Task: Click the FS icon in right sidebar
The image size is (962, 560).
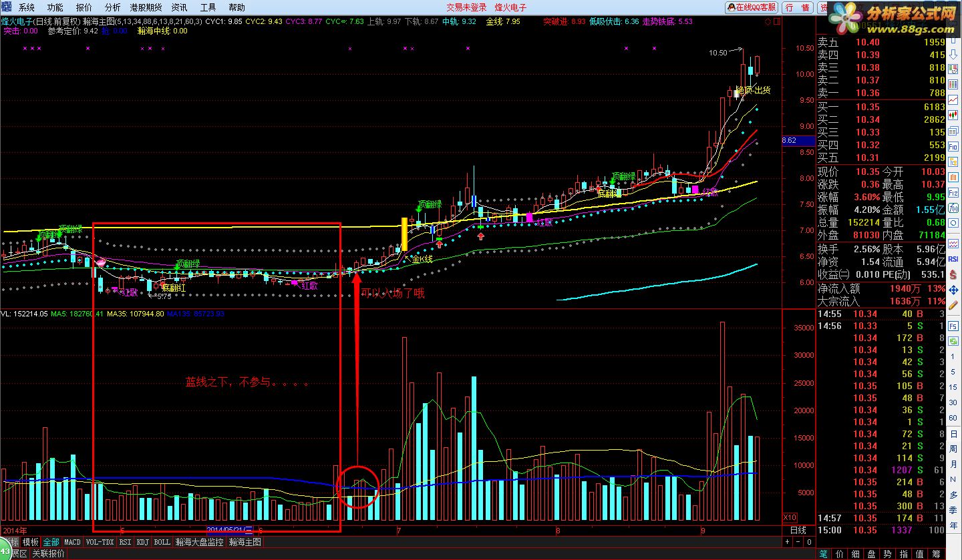Action: coord(954,326)
